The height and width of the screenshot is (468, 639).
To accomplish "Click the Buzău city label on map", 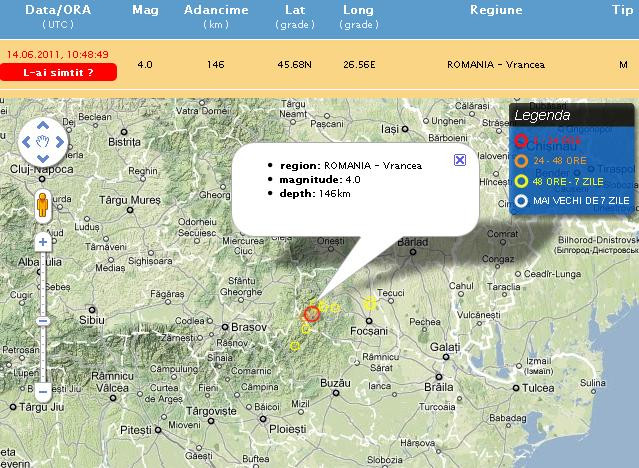I will (x=335, y=383).
